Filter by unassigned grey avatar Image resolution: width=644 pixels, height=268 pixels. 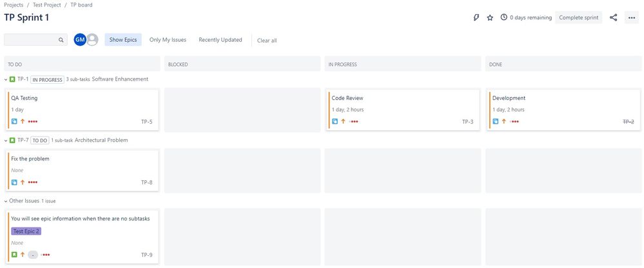92,40
